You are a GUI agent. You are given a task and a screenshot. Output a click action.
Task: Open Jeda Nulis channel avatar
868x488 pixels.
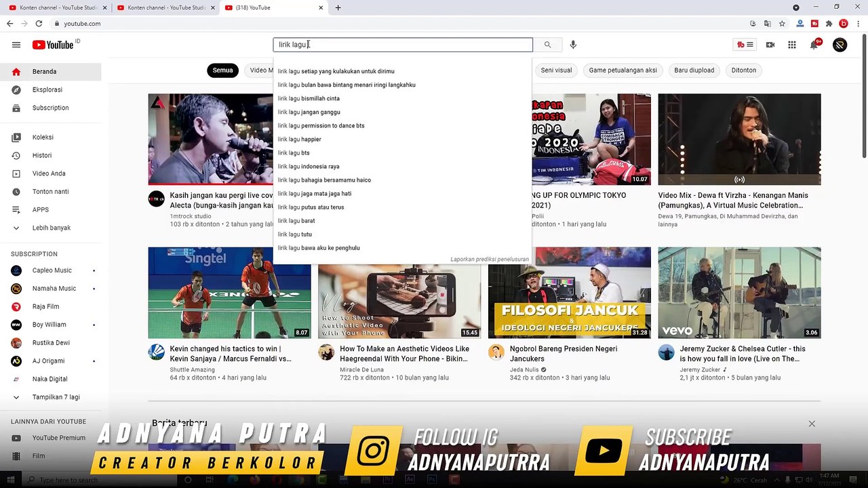[496, 352]
